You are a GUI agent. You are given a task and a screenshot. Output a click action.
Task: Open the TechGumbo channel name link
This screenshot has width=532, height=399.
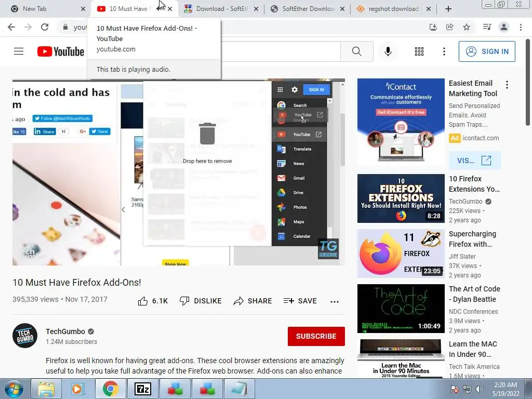click(x=65, y=331)
